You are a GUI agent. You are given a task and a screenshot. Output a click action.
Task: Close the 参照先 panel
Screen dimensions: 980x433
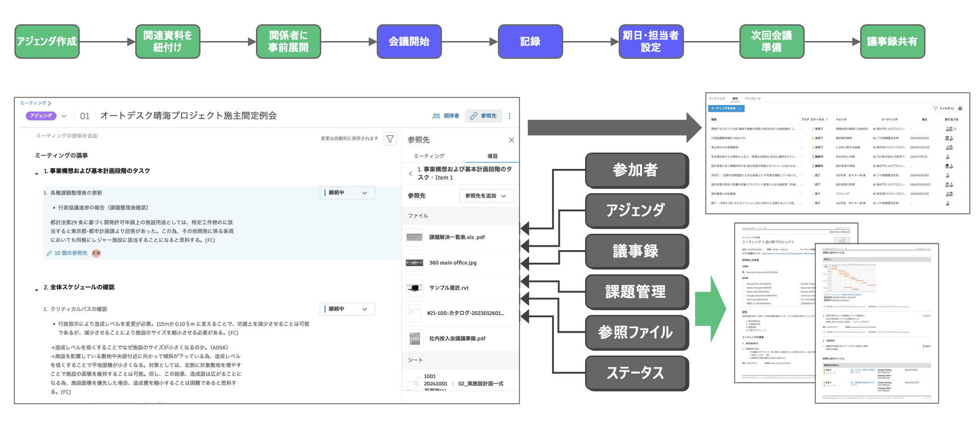511,140
